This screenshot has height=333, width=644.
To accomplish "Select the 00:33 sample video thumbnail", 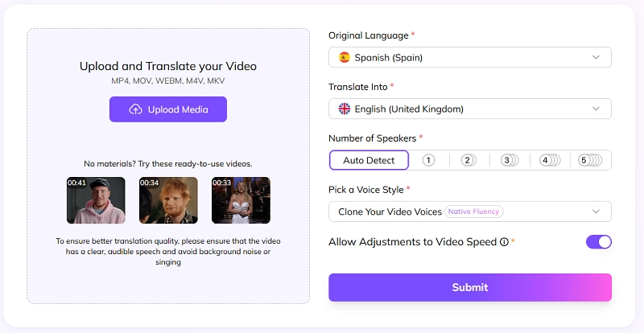I will (x=241, y=200).
